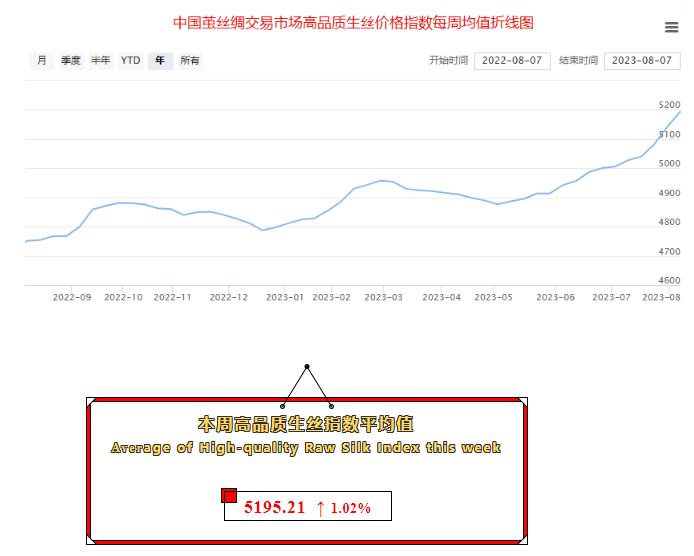The height and width of the screenshot is (556, 694).
Task: Click the 5195.21 index value
Action: point(274,508)
